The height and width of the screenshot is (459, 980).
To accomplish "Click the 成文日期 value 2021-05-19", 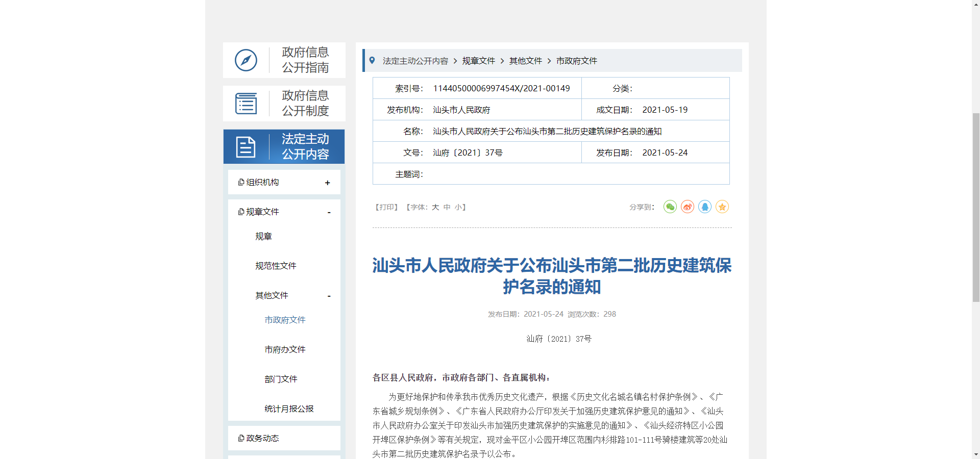I will tap(665, 110).
